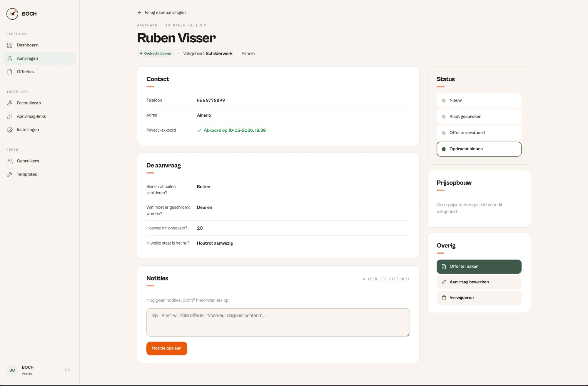Click the Dashboard grid icon
588x386 pixels.
point(10,45)
